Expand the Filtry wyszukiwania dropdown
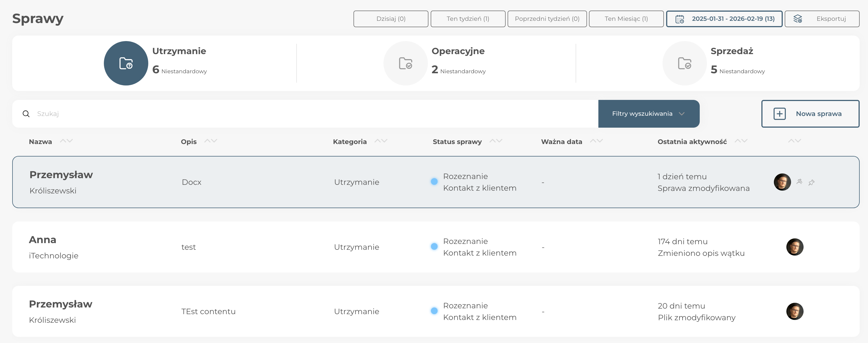 coord(648,114)
